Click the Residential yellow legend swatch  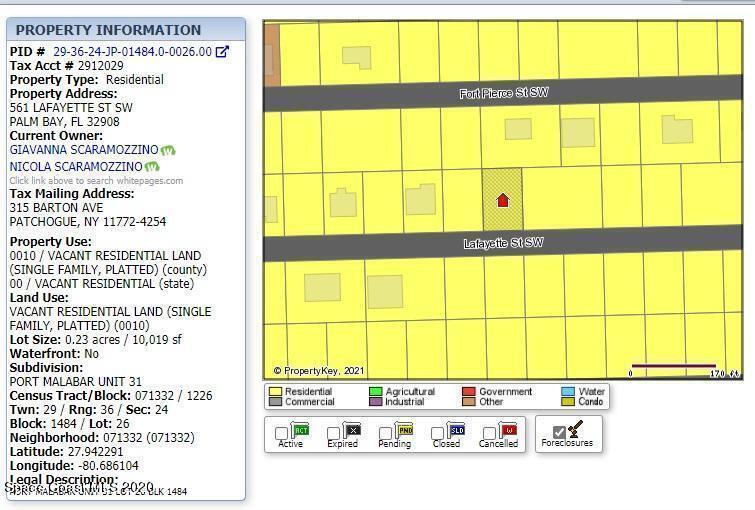[275, 392]
